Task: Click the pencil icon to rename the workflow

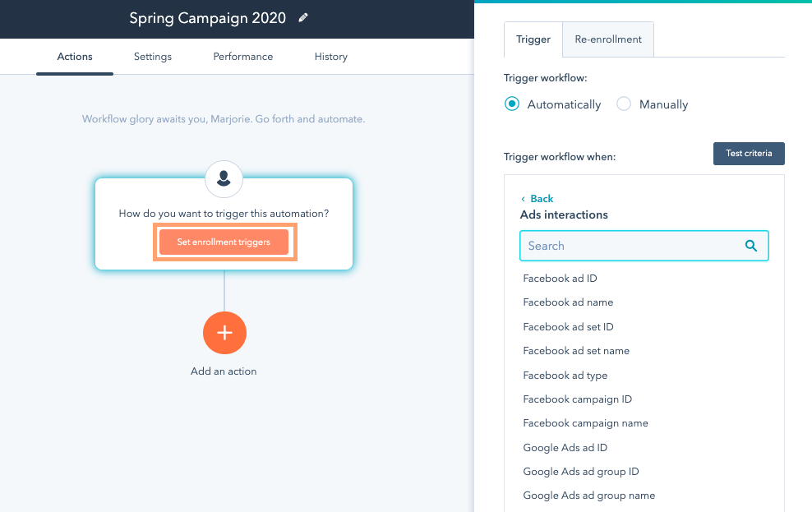Action: coord(303,18)
